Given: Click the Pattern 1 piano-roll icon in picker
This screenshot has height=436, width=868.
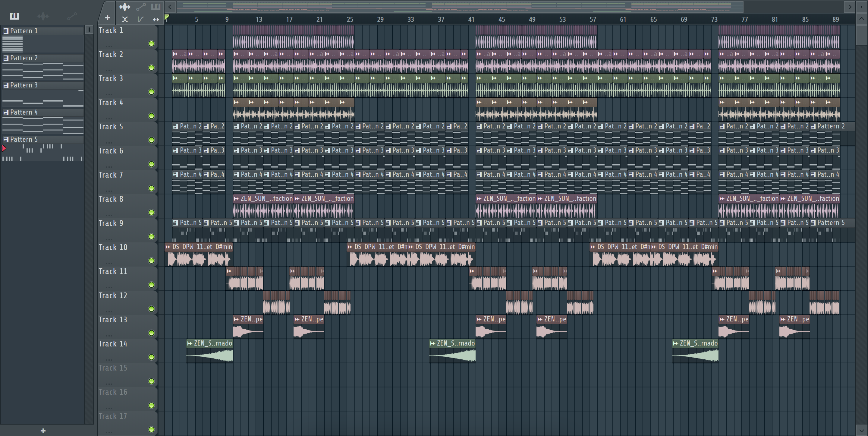Looking at the screenshot, I should [x=6, y=31].
